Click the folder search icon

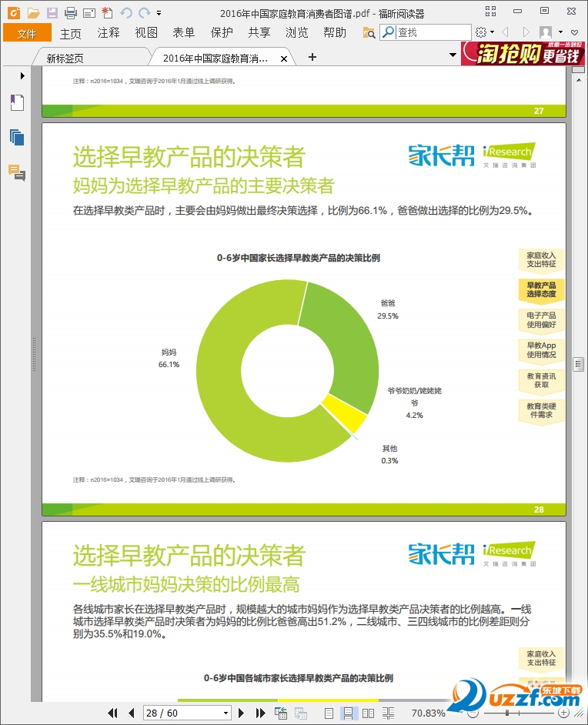pos(369,33)
